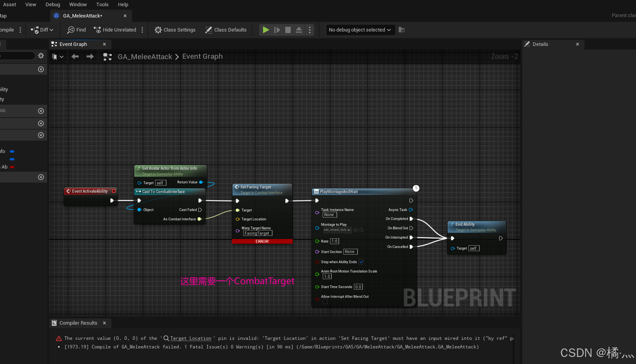Click the On Interrupted exec pin
The height and width of the screenshot is (364, 636).
pos(411,237)
